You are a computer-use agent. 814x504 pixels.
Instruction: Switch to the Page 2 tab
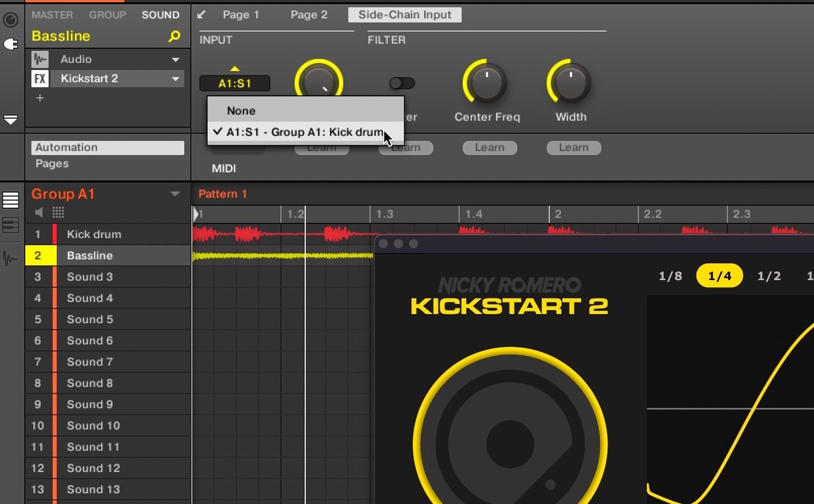coord(309,15)
